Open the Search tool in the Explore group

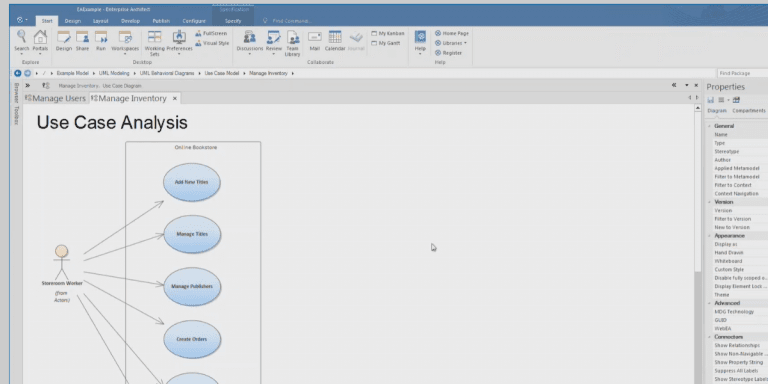[22, 41]
